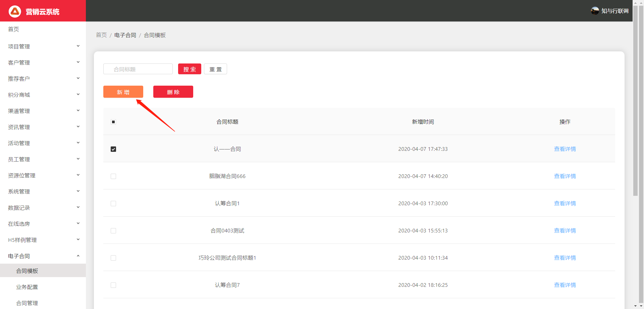
Task: Check the checkbox for 认筹合同7 row
Action: [113, 285]
